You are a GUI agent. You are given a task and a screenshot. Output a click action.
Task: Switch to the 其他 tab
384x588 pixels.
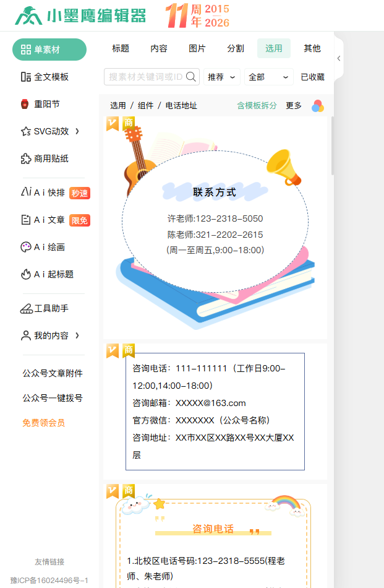(x=312, y=48)
